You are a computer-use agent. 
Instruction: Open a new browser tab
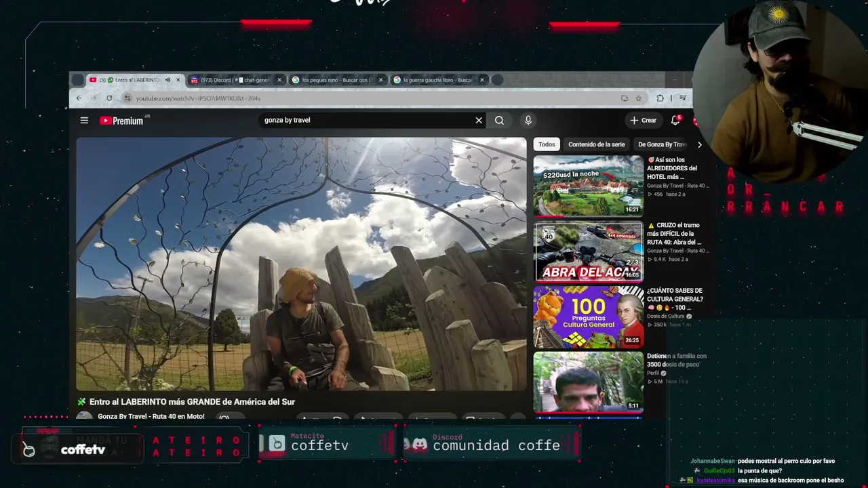coord(497,80)
